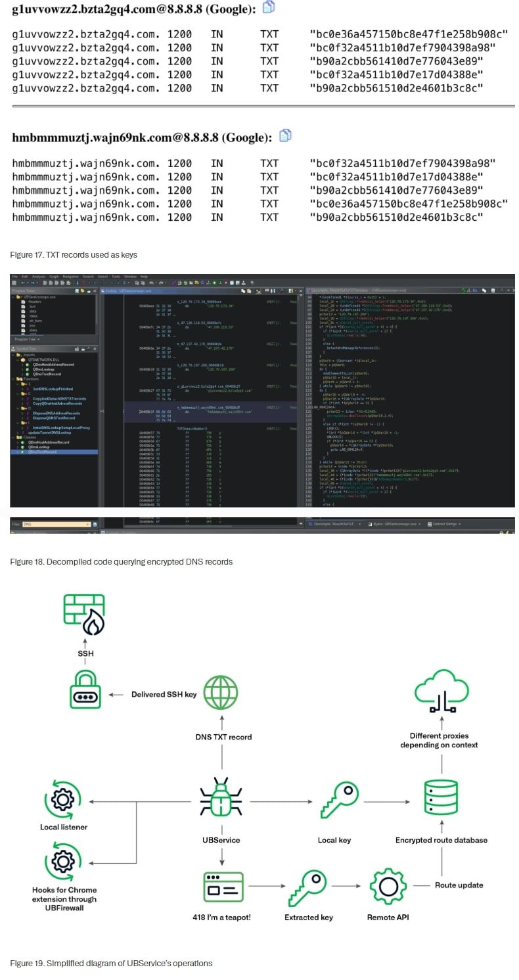The image size is (519, 980).
Task: Open the Analysis menu in Ghidra
Action: pos(38,277)
